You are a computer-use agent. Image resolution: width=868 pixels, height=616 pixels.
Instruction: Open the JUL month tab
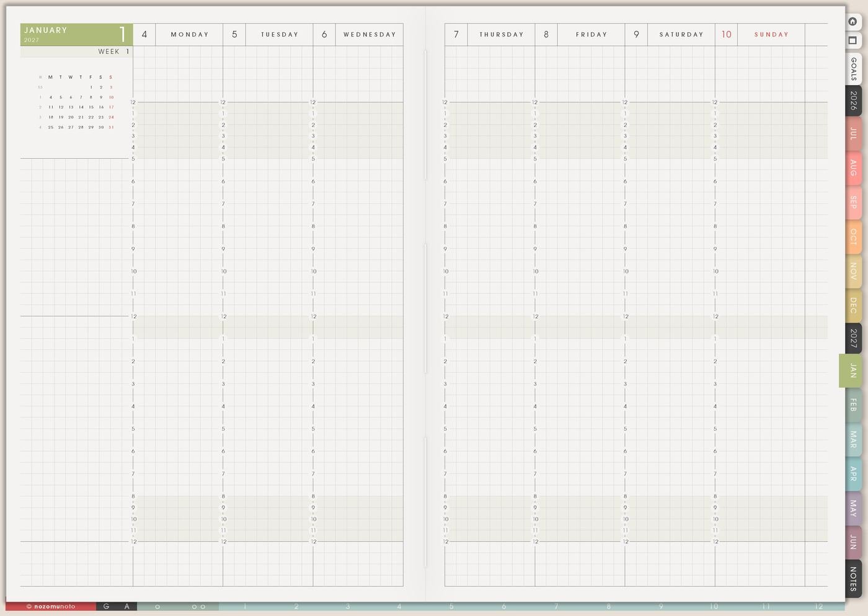(853, 133)
